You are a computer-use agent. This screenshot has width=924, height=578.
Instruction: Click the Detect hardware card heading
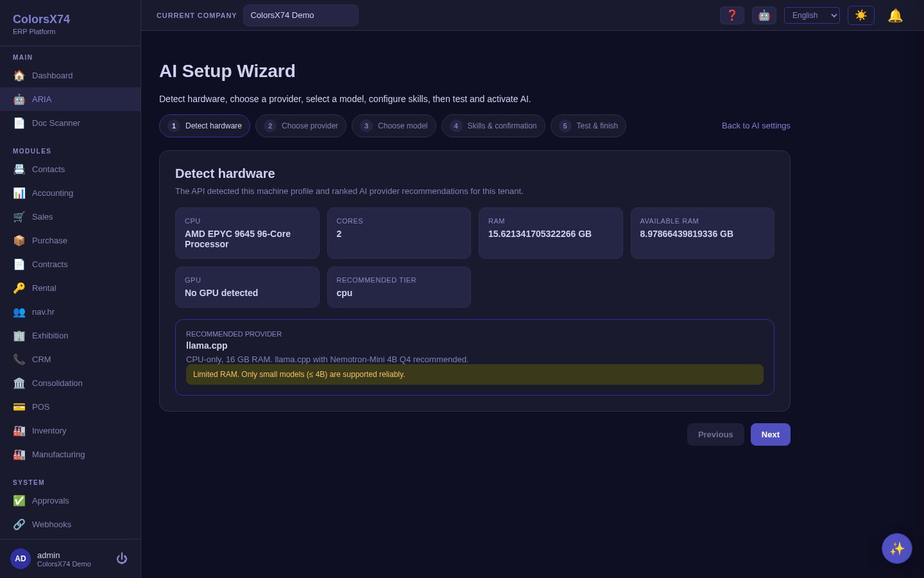click(x=225, y=173)
